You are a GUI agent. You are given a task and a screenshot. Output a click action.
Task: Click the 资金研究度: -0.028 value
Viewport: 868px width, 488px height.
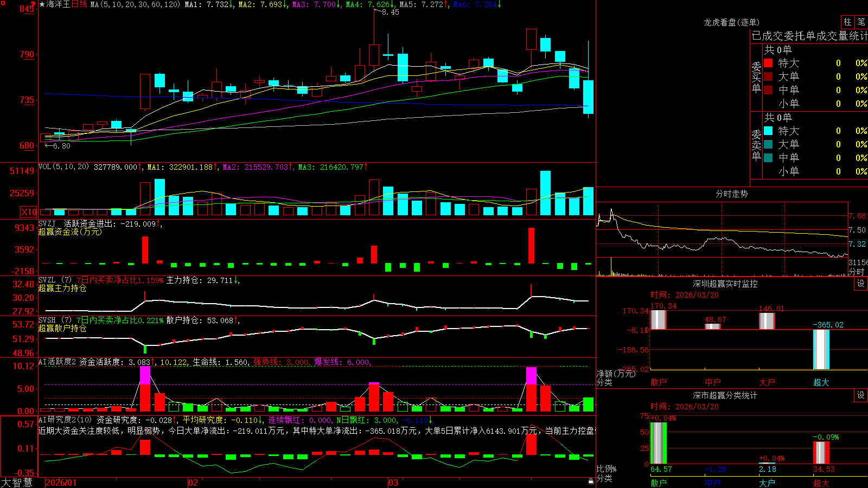pyautogui.click(x=137, y=420)
